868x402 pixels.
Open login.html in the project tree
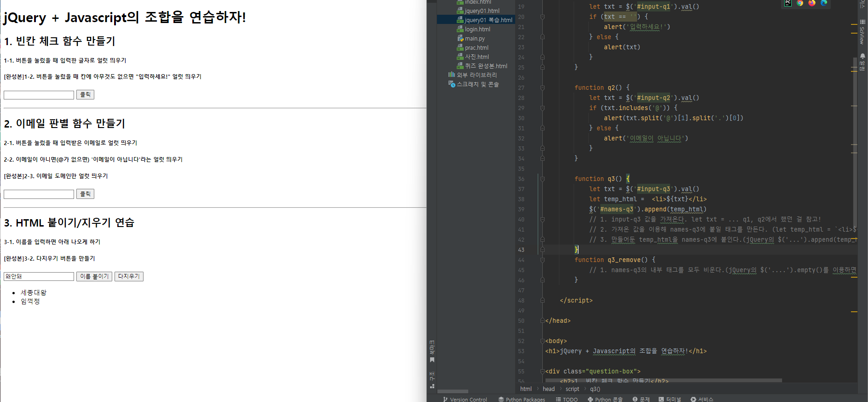click(477, 29)
